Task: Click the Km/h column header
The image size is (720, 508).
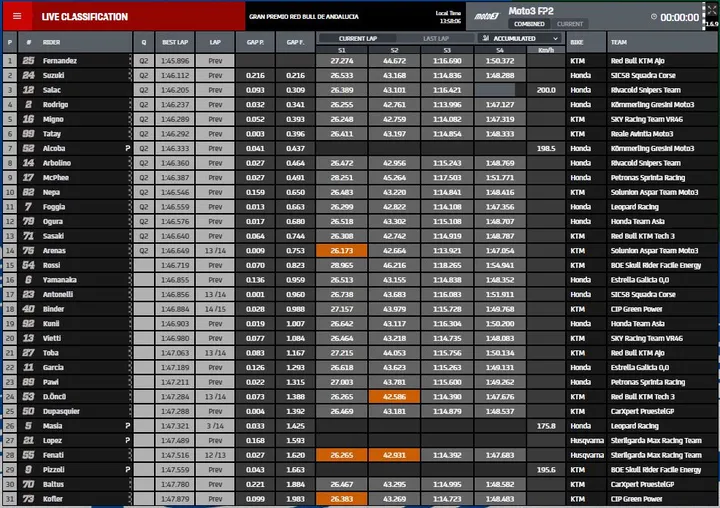Action: [x=546, y=50]
